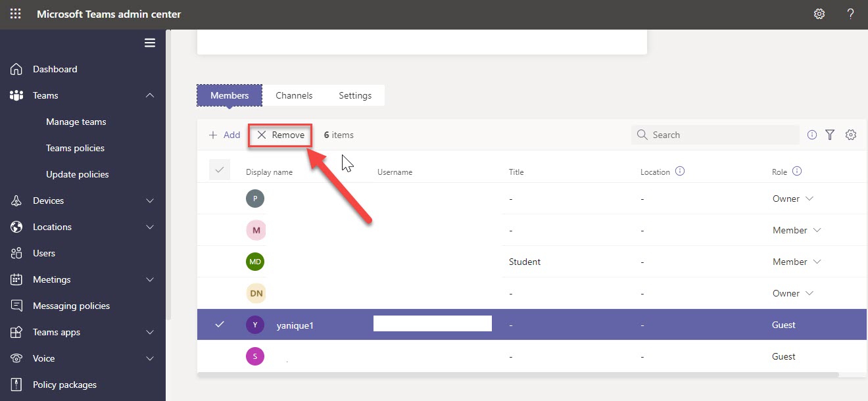Click the Voice phone icon
The image size is (868, 401).
pyautogui.click(x=16, y=358)
